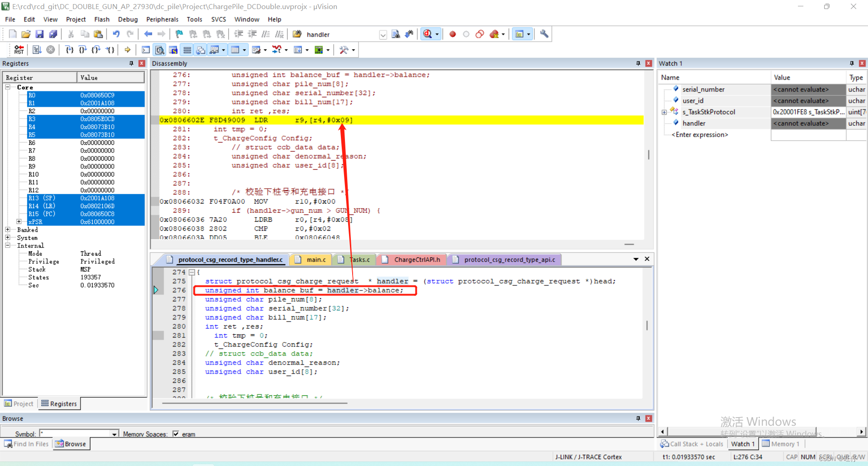Screen dimensions: 868x466
Task: Open the Call Stack + Locals tab
Action: point(692,444)
